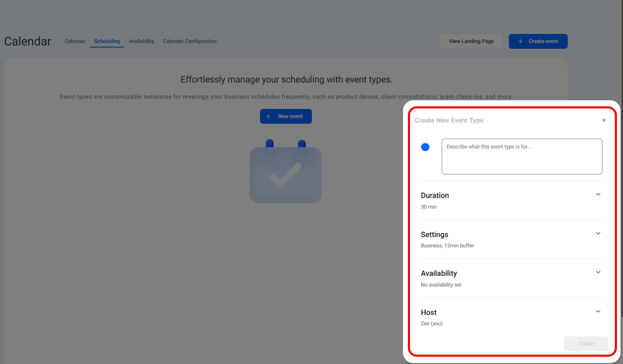The width and height of the screenshot is (623, 364).
Task: Open the Availability tab
Action: (141, 41)
